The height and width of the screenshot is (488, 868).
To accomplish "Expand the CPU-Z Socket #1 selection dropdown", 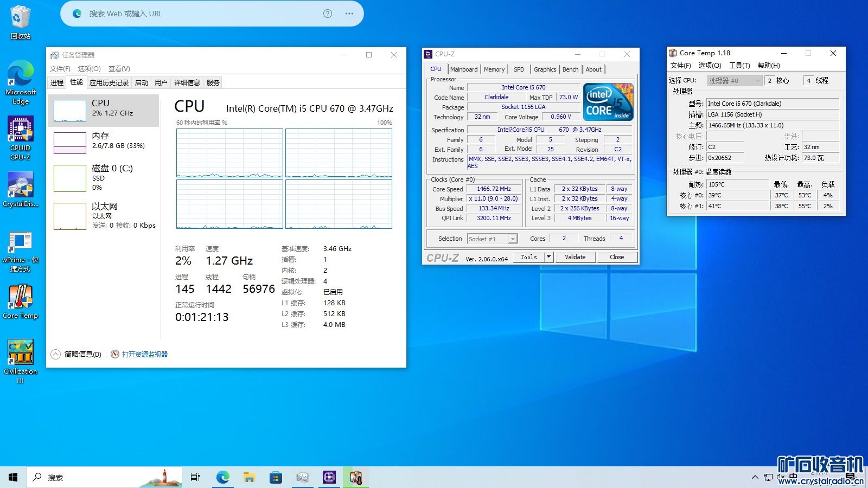I will (513, 239).
